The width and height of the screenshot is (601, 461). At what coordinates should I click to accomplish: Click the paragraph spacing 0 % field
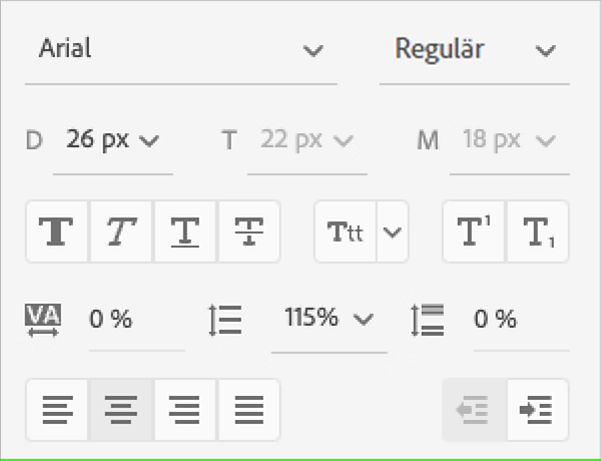pyautogui.click(x=518, y=320)
